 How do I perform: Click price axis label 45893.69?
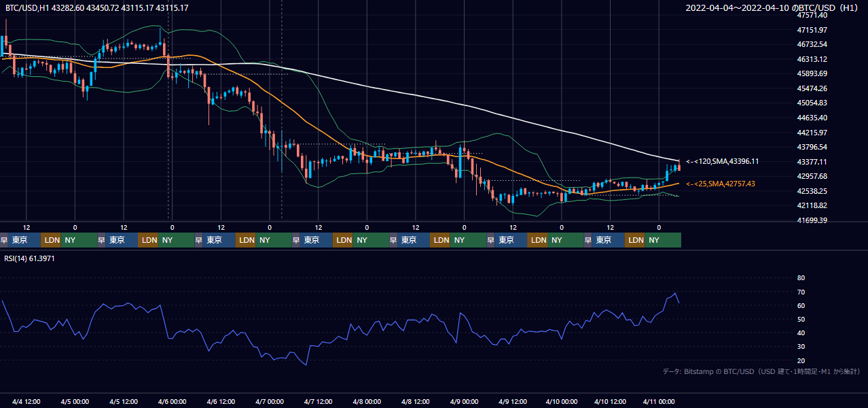(x=812, y=73)
